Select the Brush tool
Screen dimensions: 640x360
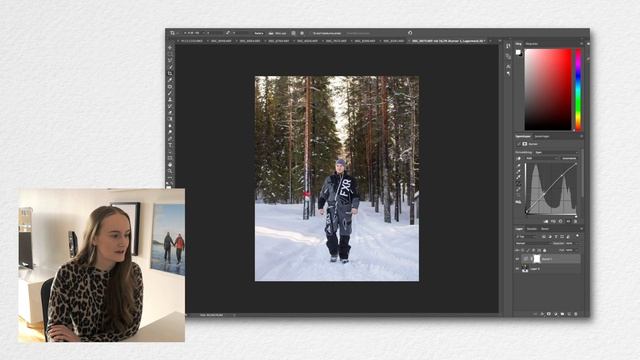tap(170, 93)
